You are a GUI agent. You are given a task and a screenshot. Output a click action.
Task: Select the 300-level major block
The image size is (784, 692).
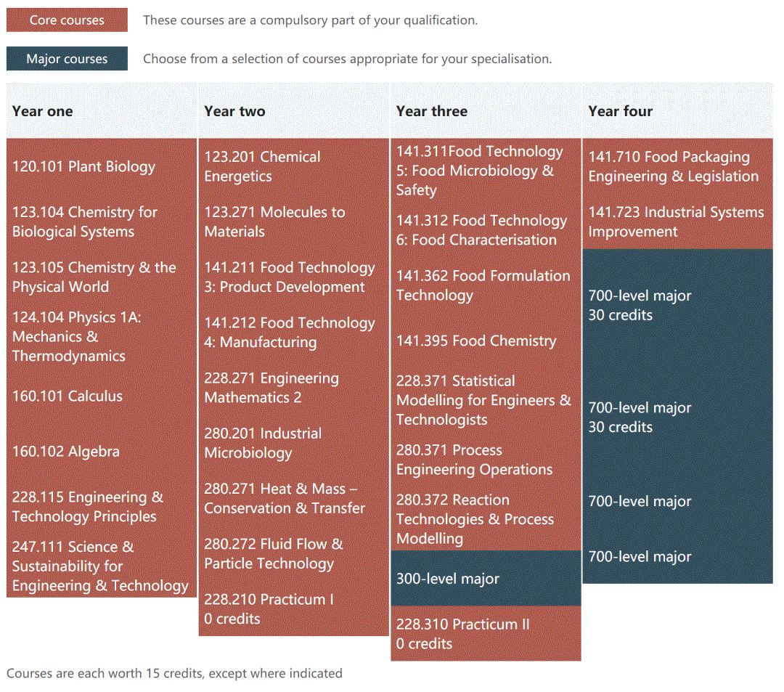pyautogui.click(x=448, y=579)
